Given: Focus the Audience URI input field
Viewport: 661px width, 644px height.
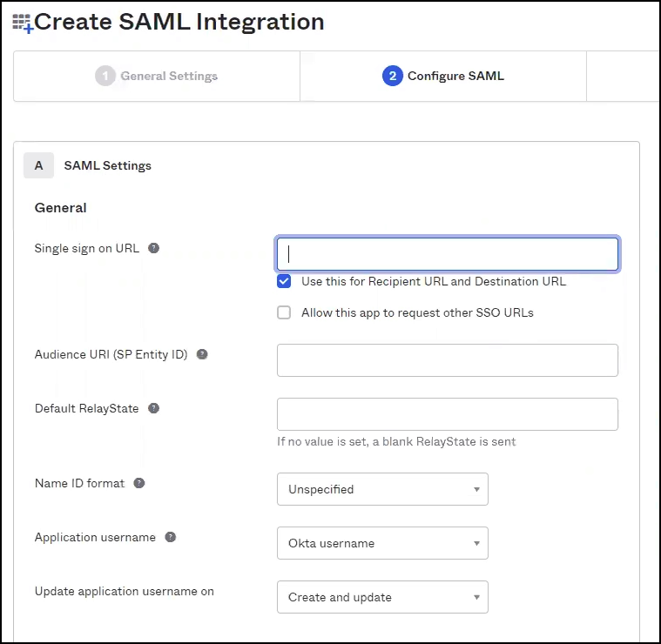Looking at the screenshot, I should (448, 360).
